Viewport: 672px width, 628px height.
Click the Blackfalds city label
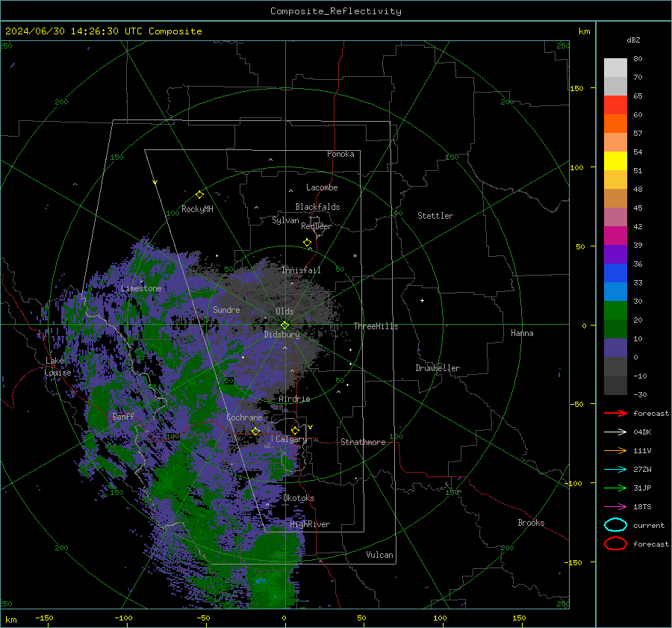(x=317, y=207)
